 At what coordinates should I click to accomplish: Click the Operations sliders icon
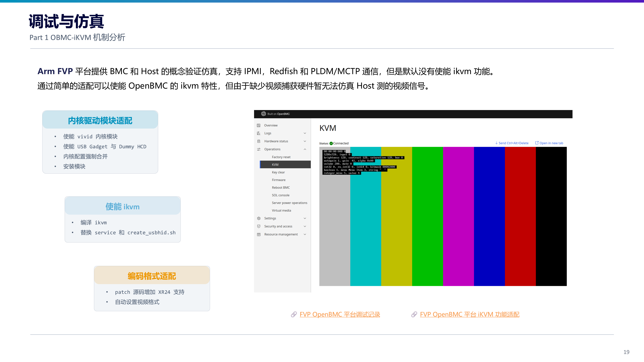pyautogui.click(x=259, y=149)
